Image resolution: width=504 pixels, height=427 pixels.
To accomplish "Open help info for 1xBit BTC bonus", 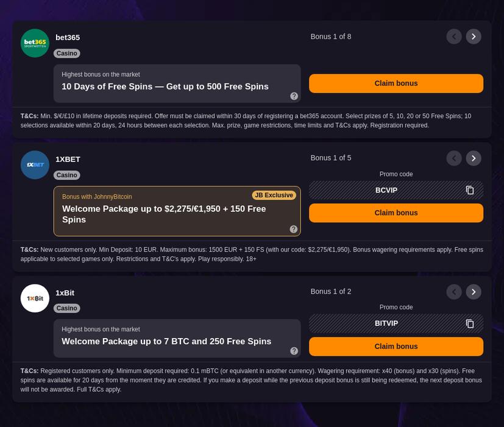I will point(294,351).
